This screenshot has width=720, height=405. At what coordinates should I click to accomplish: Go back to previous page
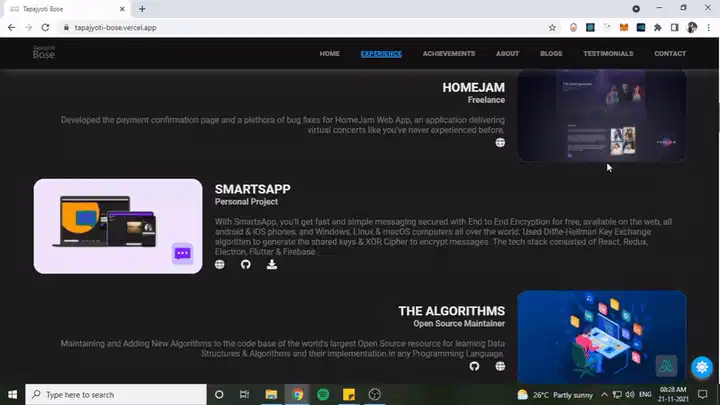click(x=11, y=28)
